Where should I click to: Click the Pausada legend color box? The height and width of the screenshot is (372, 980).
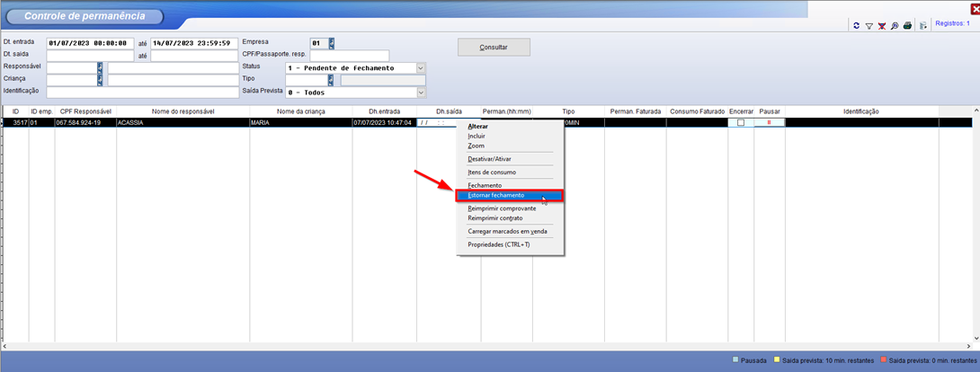735,360
